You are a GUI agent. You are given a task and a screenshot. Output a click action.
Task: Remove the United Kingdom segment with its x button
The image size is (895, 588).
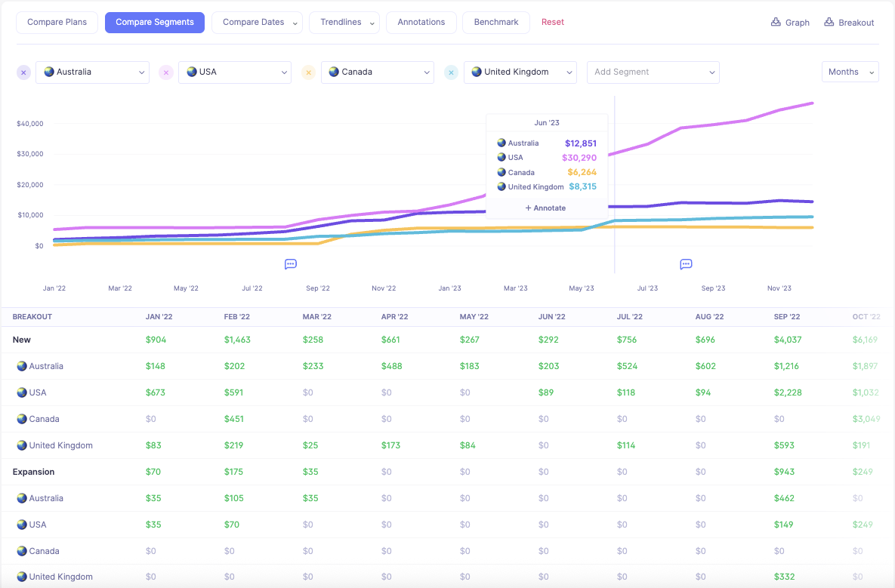(x=452, y=72)
